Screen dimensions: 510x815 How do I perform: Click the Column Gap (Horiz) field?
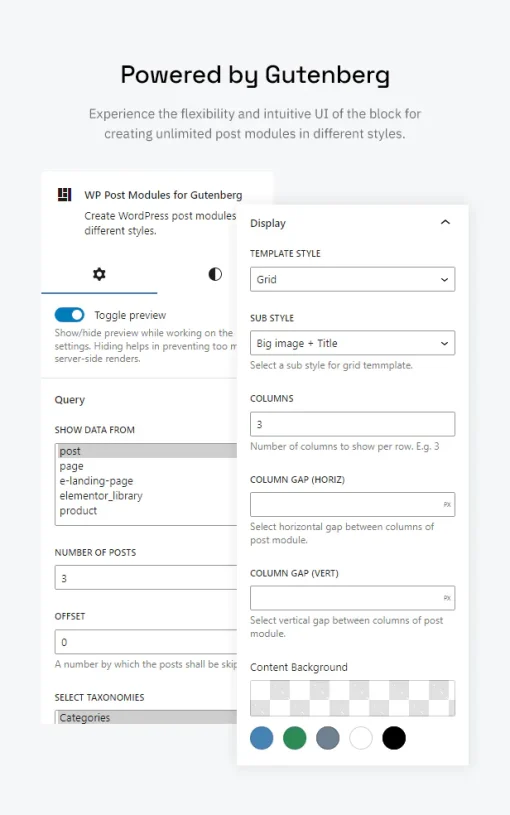point(352,504)
